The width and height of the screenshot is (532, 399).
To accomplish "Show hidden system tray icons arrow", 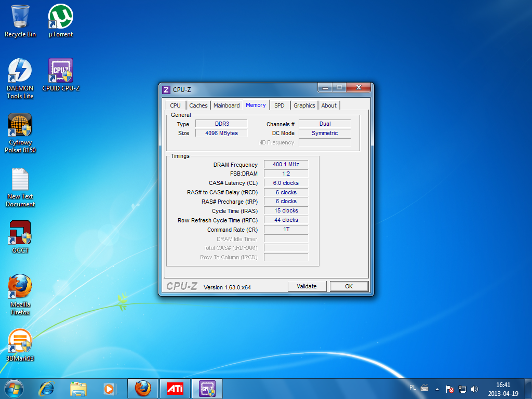I will click(437, 389).
